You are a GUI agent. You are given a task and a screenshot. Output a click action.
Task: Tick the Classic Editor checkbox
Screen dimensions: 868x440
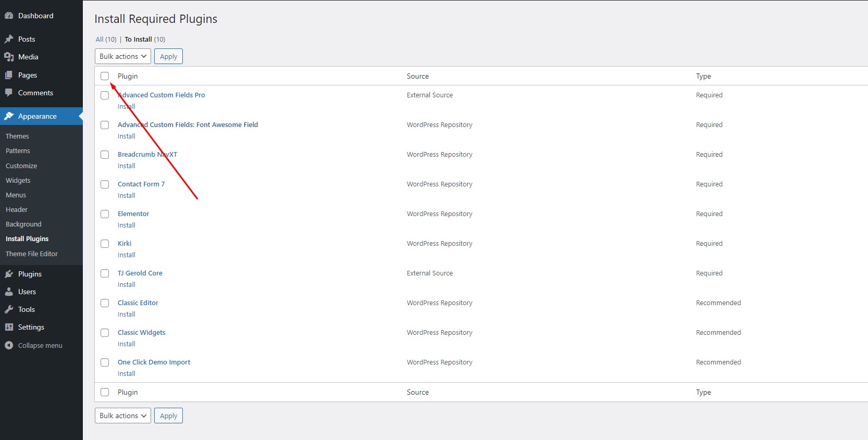click(105, 303)
